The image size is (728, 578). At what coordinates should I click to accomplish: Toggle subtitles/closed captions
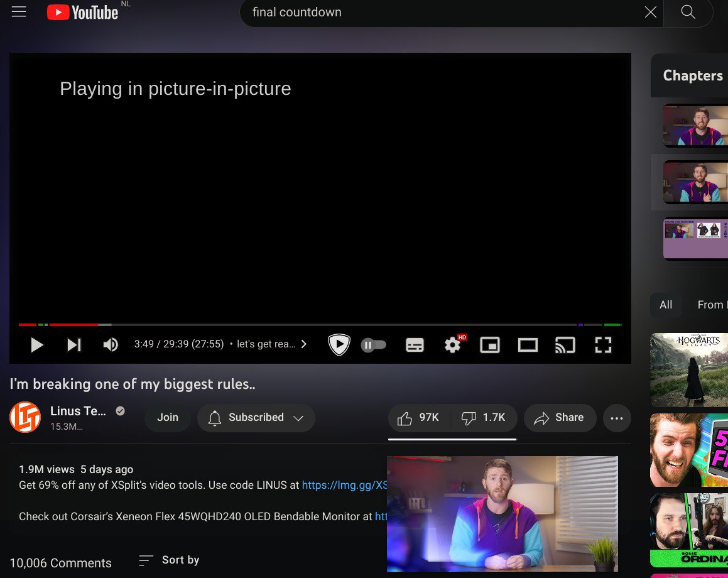pos(415,344)
